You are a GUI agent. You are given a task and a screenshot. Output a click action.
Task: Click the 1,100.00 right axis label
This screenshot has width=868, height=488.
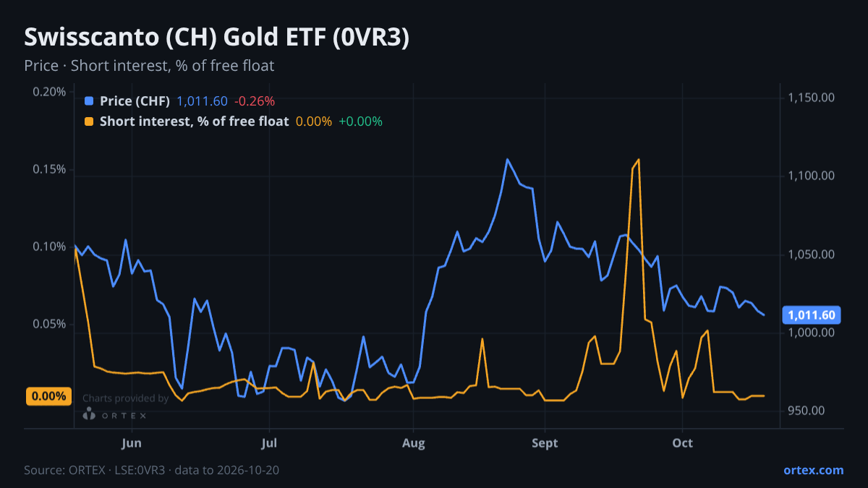(x=812, y=176)
